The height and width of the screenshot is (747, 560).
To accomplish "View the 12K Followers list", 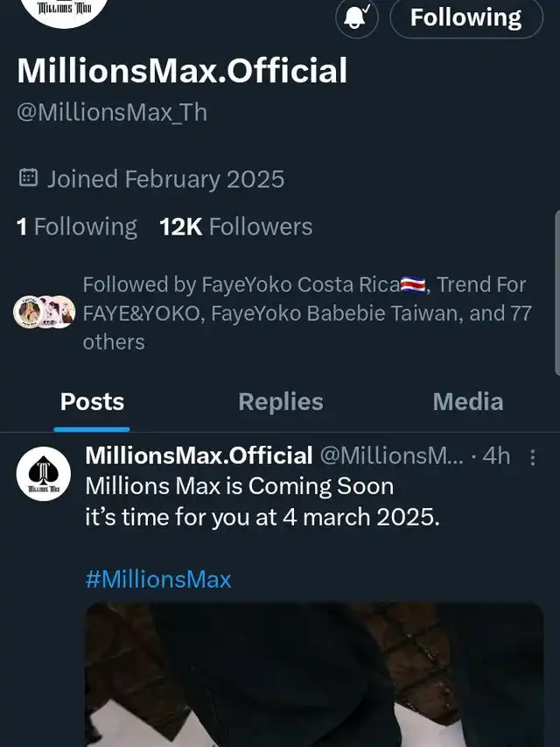I will click(236, 227).
